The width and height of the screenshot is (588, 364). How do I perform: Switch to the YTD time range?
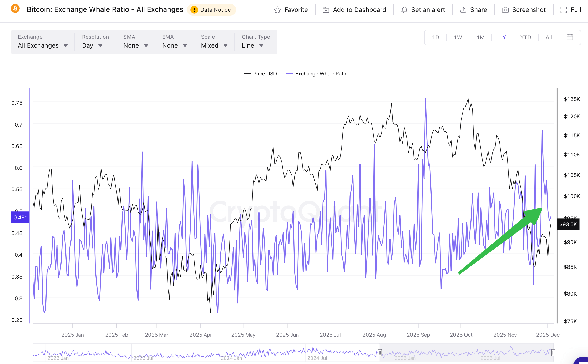point(525,37)
